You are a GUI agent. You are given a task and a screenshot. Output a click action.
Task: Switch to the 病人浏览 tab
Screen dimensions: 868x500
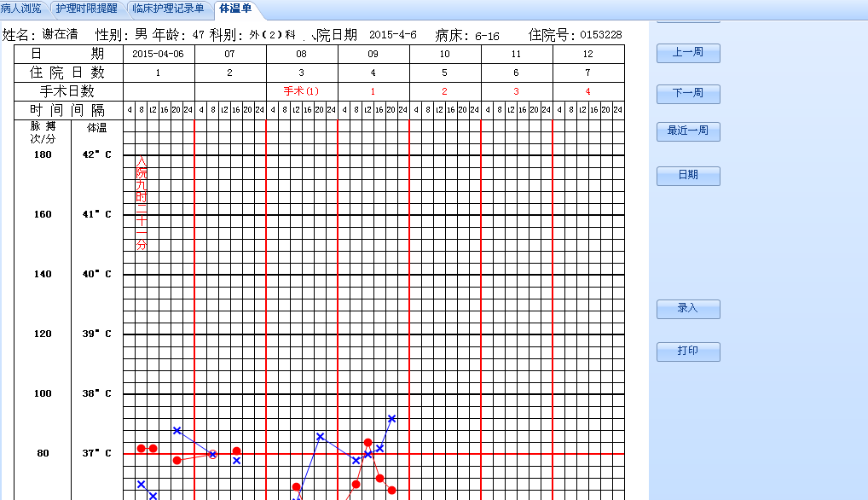[x=22, y=9]
